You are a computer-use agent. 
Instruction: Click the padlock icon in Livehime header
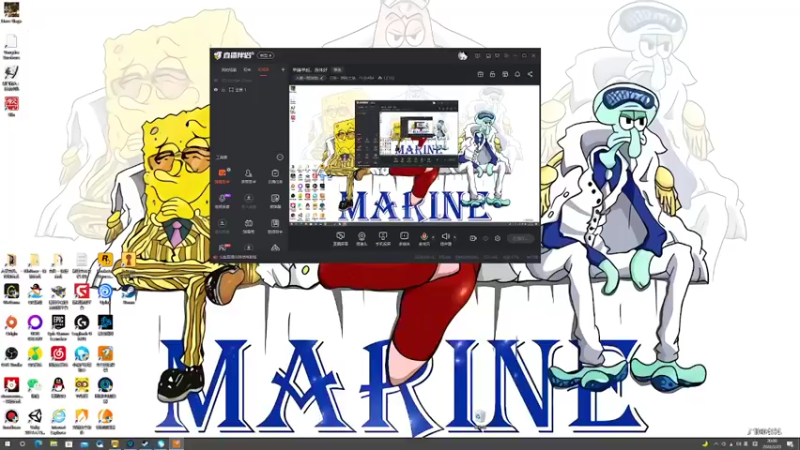pos(492,74)
